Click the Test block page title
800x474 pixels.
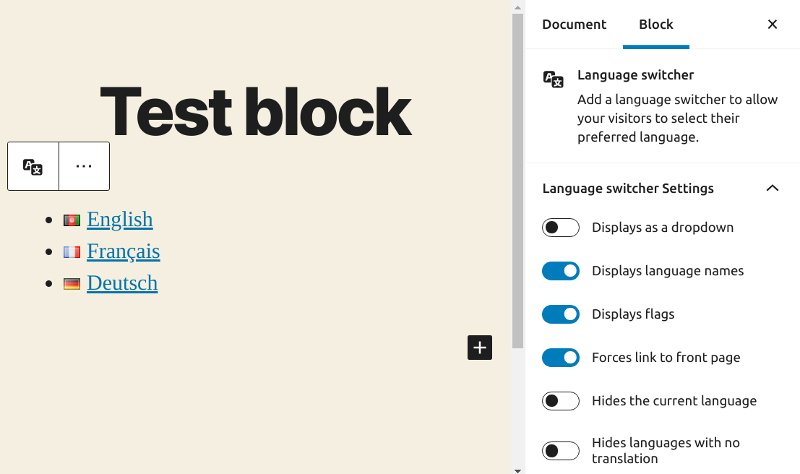click(x=256, y=110)
